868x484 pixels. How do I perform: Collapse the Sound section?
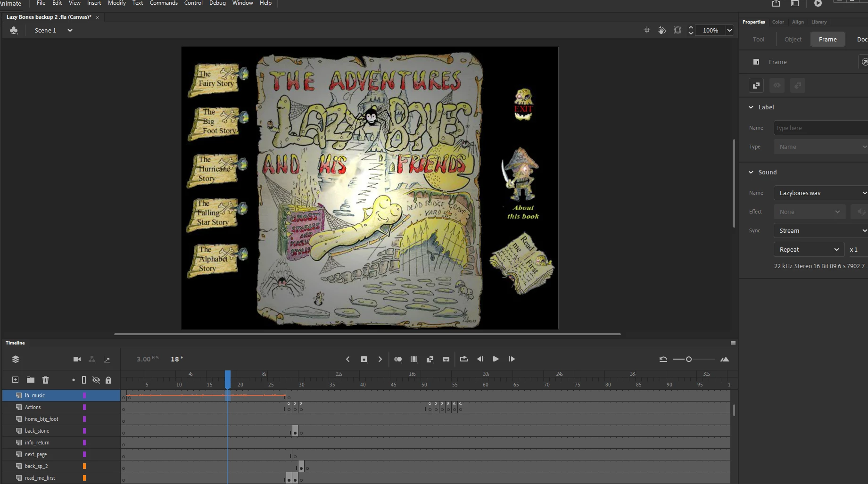pyautogui.click(x=751, y=172)
